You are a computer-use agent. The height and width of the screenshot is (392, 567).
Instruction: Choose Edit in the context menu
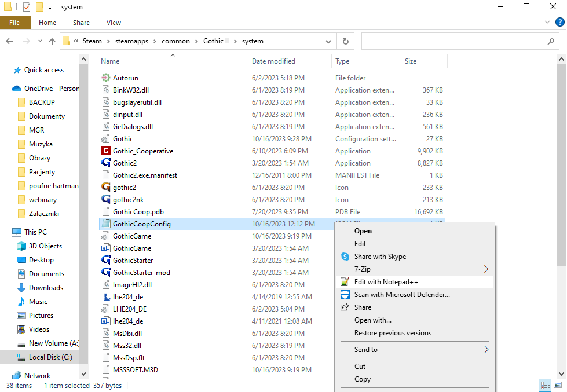coord(415,244)
